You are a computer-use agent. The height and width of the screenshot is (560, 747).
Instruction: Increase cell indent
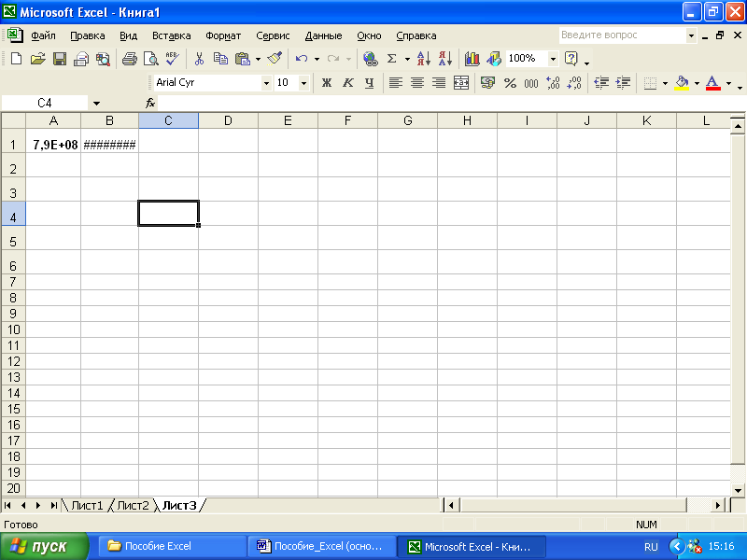(623, 83)
